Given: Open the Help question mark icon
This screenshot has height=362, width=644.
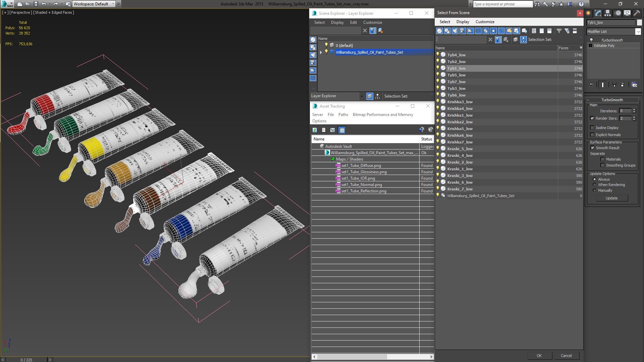Looking at the screenshot, I should pyautogui.click(x=581, y=4).
